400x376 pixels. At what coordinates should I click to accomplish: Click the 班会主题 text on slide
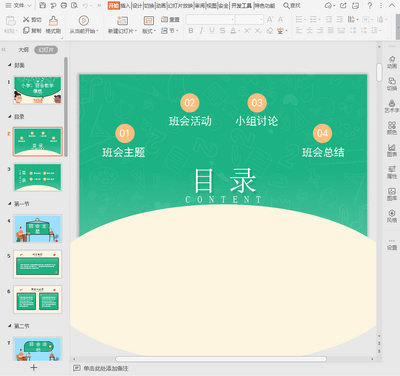pos(124,152)
